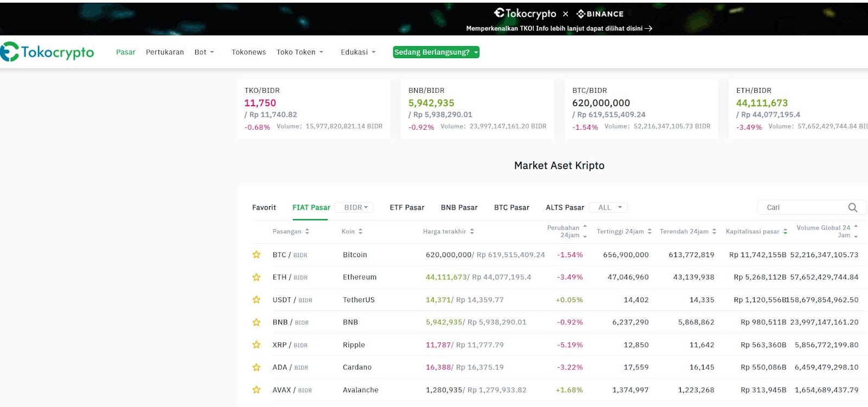Open the BIDR fiat currency dropdown
Screen dimensions: 868x407
(355, 207)
